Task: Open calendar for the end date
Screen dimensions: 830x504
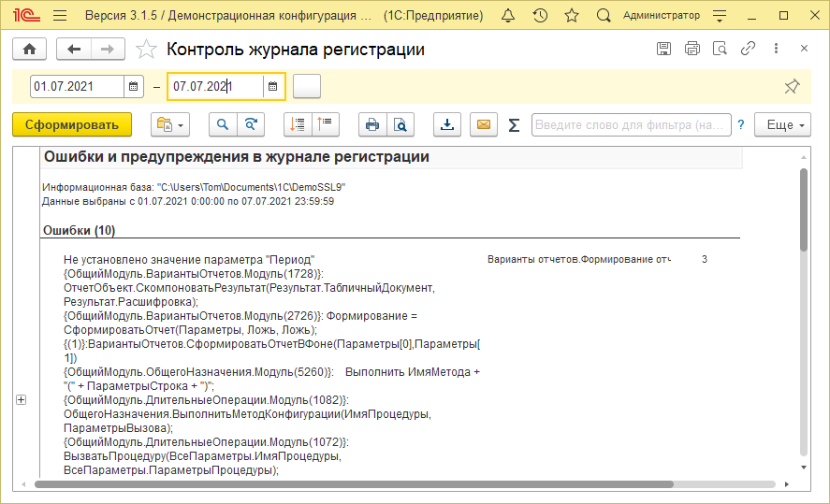Action: point(272,86)
